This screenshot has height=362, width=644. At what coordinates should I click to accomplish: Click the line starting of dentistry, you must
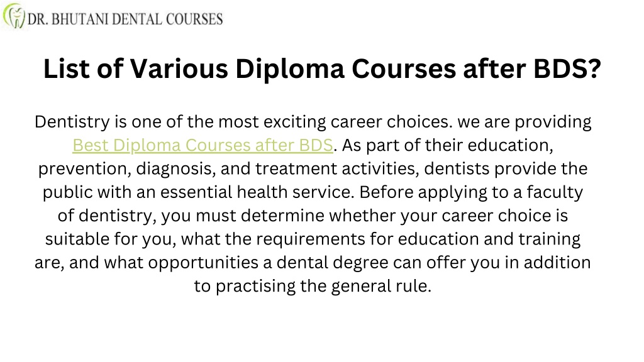(313, 216)
